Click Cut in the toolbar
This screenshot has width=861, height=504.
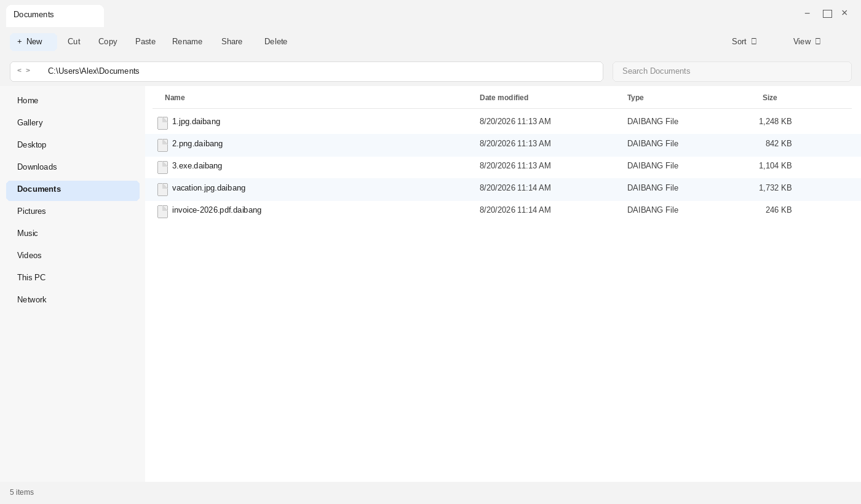pyautogui.click(x=74, y=42)
